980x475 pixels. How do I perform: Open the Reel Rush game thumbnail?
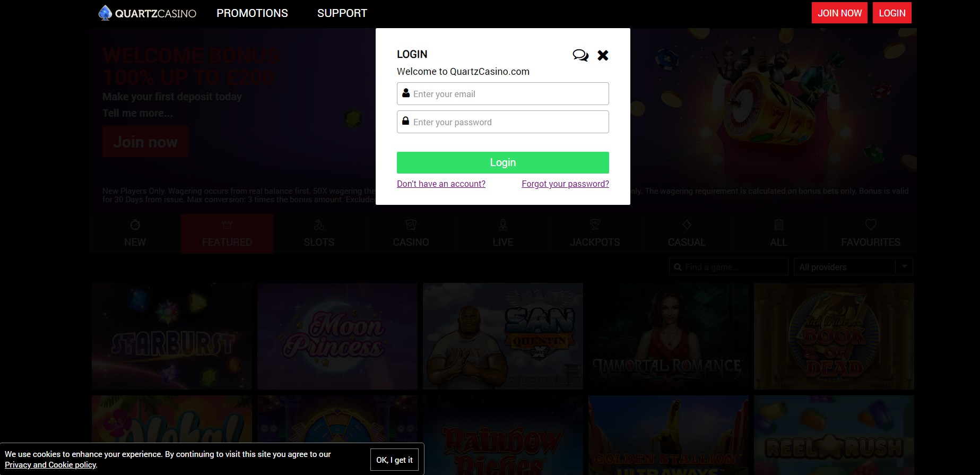click(x=834, y=435)
